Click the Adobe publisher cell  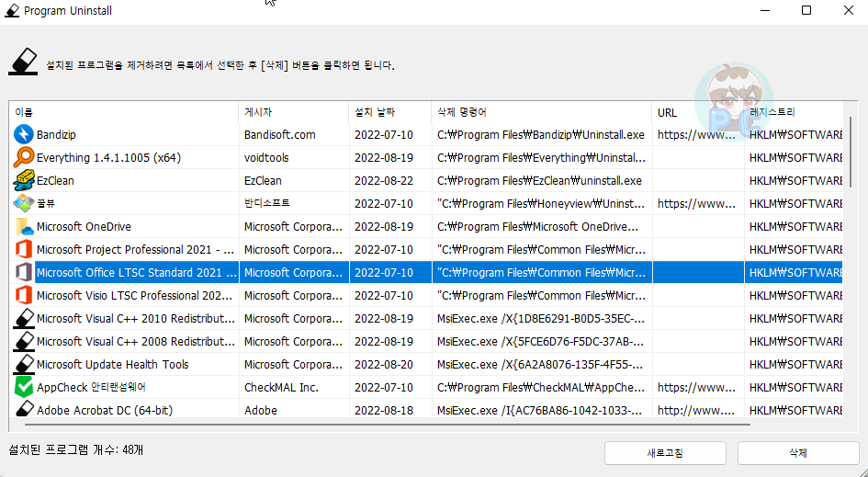(x=261, y=411)
